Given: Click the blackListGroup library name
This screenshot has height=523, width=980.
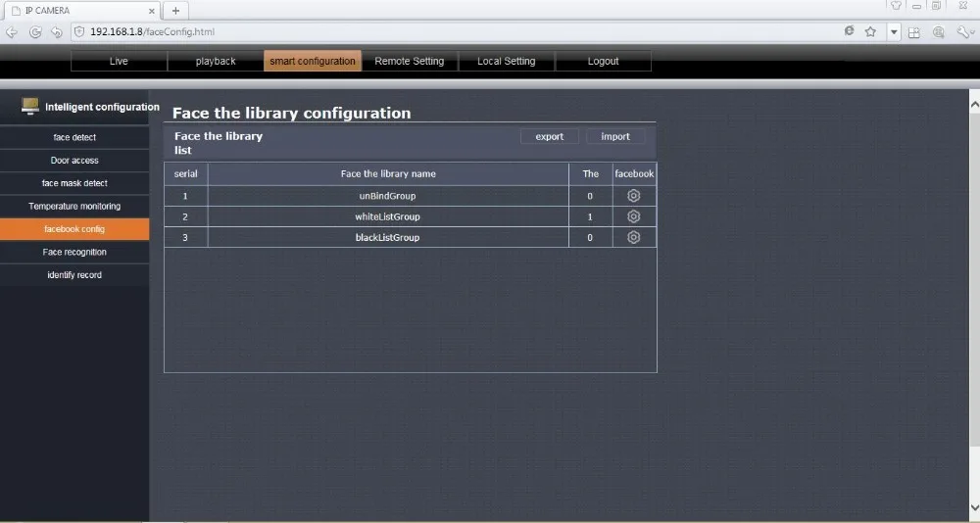Looking at the screenshot, I should point(387,237).
